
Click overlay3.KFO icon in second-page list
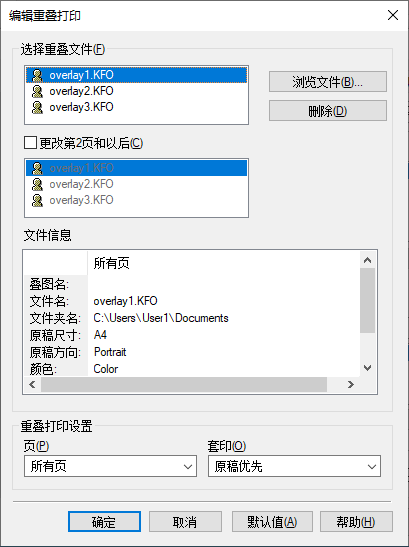tap(37, 200)
